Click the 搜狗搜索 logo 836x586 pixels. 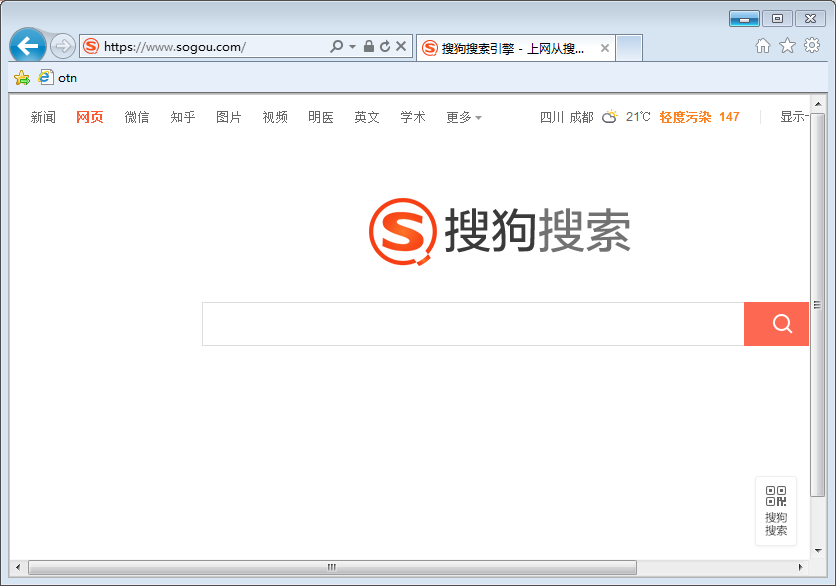tap(500, 231)
